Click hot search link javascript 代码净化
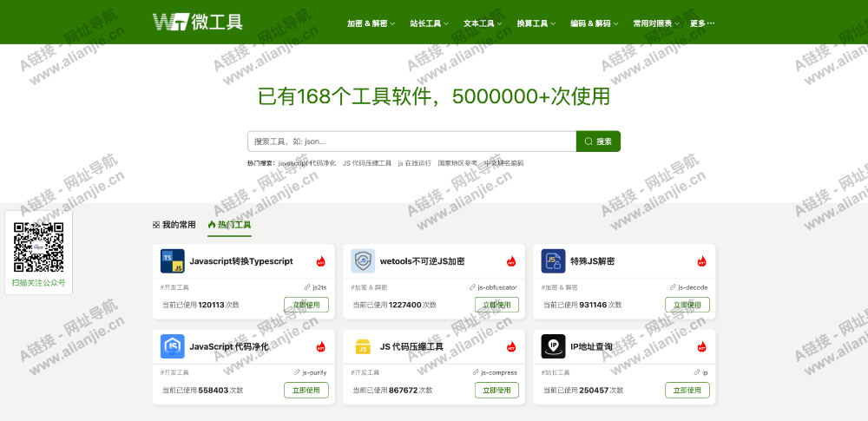868x421 pixels. [307, 163]
